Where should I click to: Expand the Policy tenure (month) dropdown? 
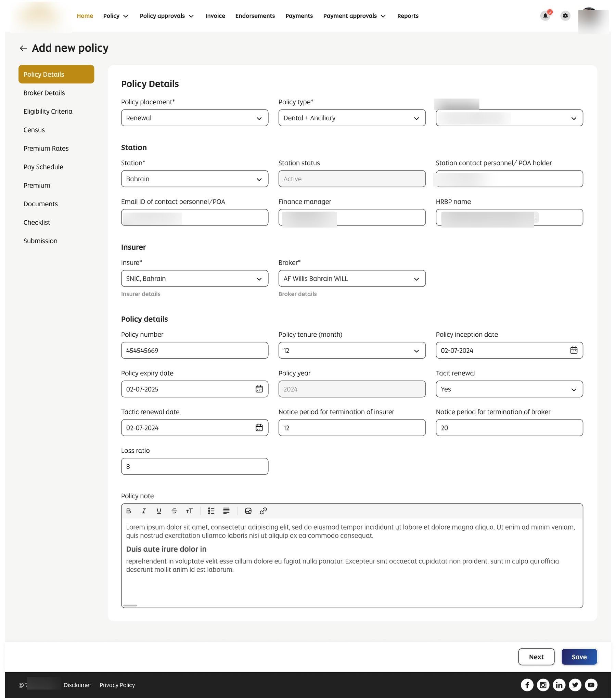[x=352, y=350]
